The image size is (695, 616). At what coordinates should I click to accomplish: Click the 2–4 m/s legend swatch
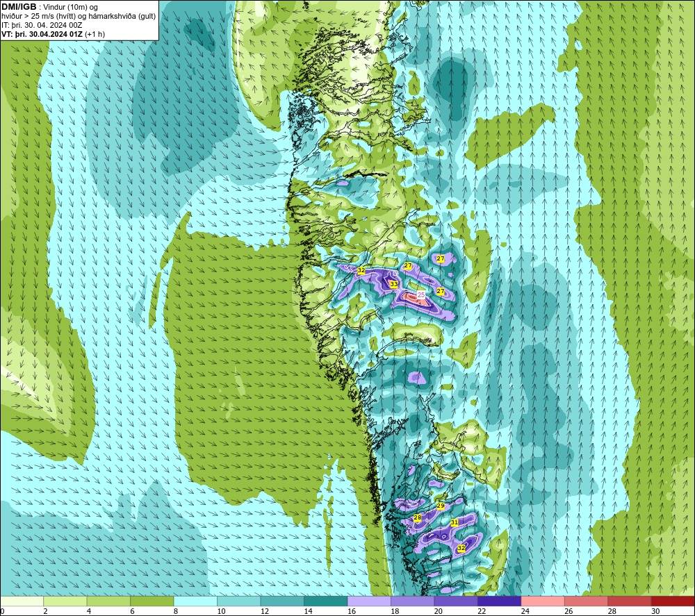tap(65, 601)
